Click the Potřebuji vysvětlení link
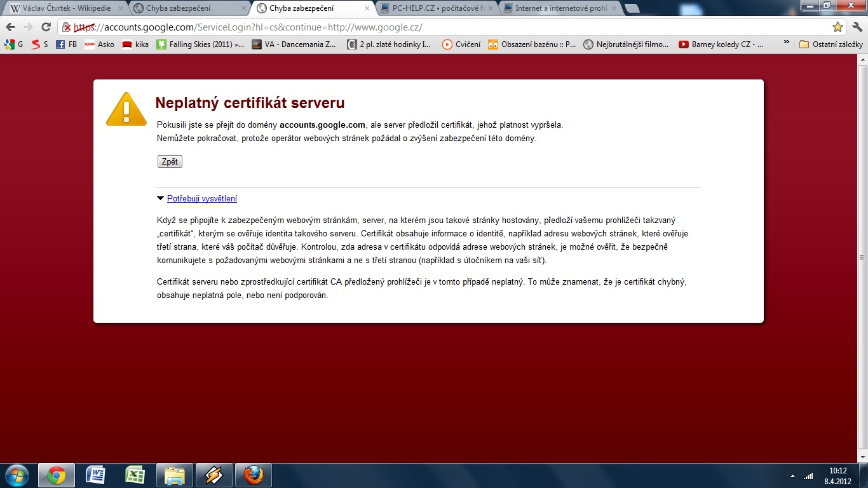Image resolution: width=868 pixels, height=488 pixels. click(x=202, y=198)
